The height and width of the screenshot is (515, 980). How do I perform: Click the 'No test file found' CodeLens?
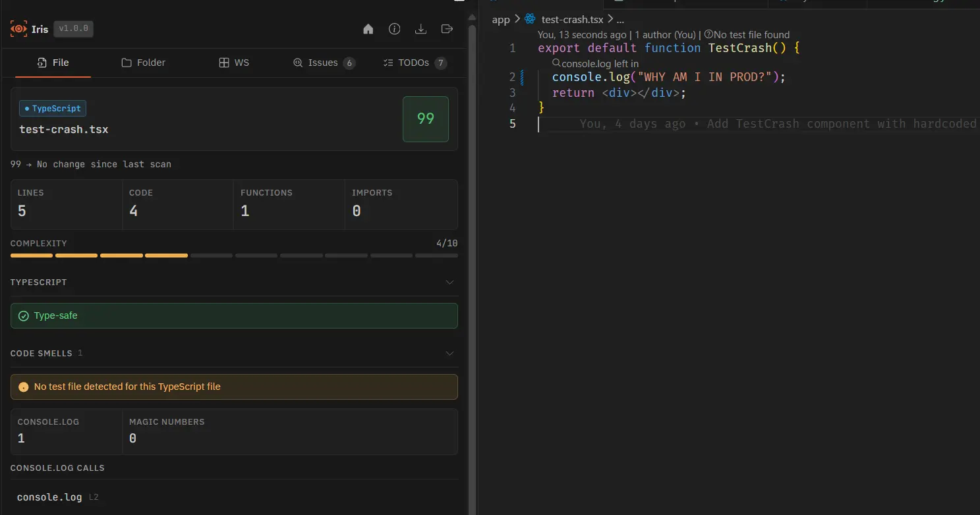pyautogui.click(x=751, y=35)
